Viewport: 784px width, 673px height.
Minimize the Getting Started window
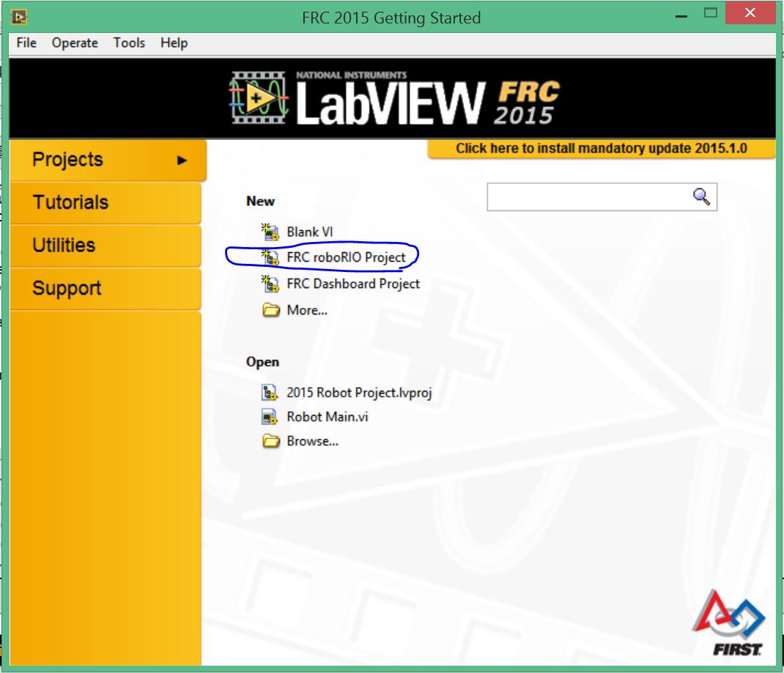click(x=681, y=16)
